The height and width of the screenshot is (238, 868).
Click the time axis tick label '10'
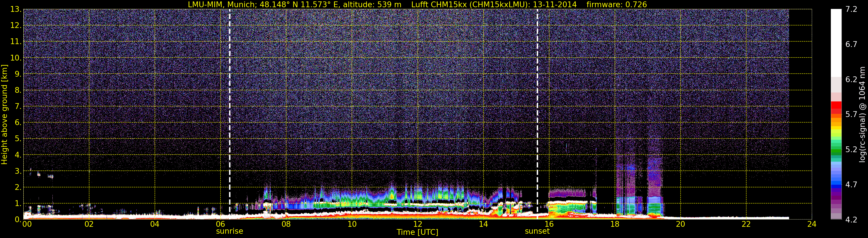coord(352,224)
